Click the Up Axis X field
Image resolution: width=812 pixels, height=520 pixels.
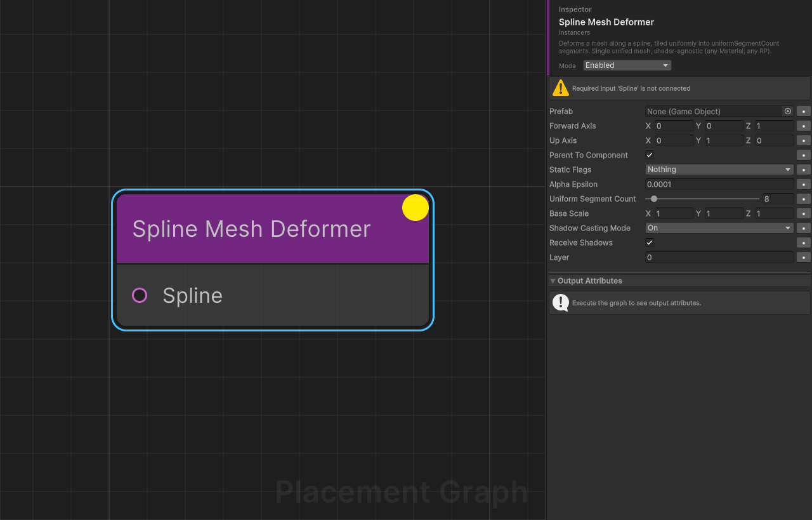674,140
